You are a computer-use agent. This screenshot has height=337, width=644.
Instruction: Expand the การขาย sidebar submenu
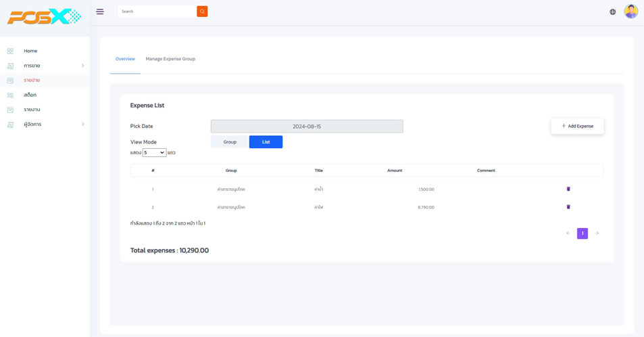[x=82, y=66]
